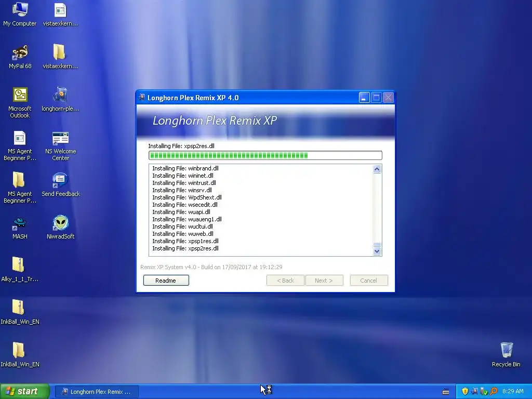Click the install log scrollbar thumb
The width and height of the screenshot is (532, 399).
pos(377,244)
